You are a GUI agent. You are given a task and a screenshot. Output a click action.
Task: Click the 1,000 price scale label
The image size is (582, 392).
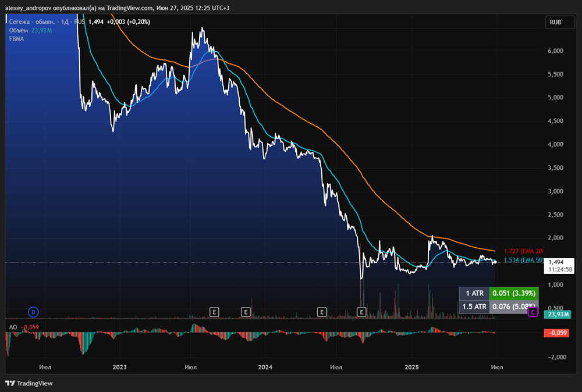point(555,285)
